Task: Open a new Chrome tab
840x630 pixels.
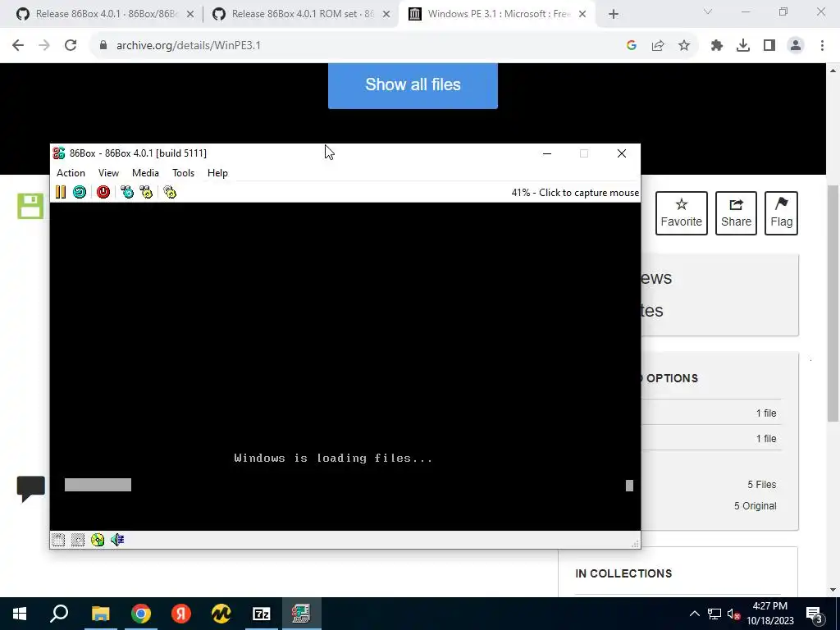Action: tap(614, 14)
